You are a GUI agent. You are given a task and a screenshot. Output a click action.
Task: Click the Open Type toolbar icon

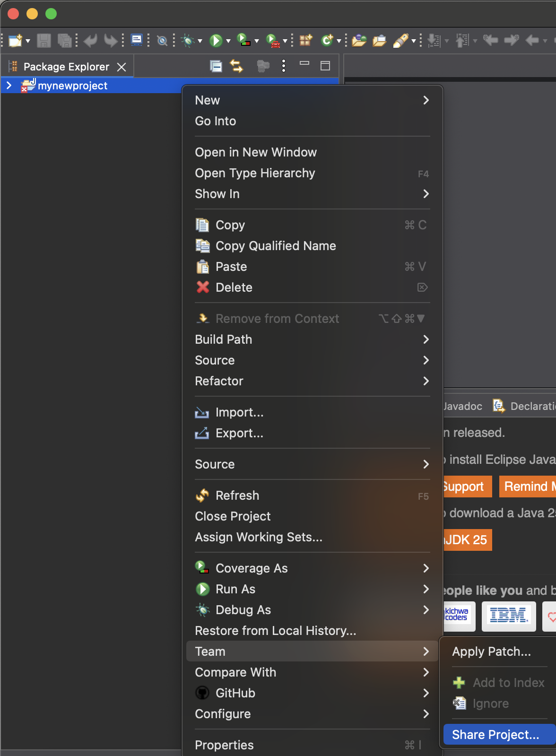359,41
